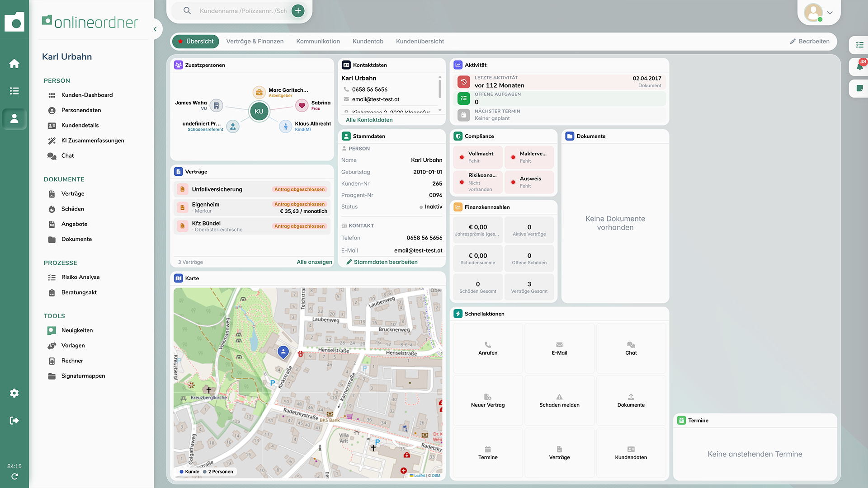Click Alle anzeigen in Verträge card
868x488 pixels.
coord(314,262)
